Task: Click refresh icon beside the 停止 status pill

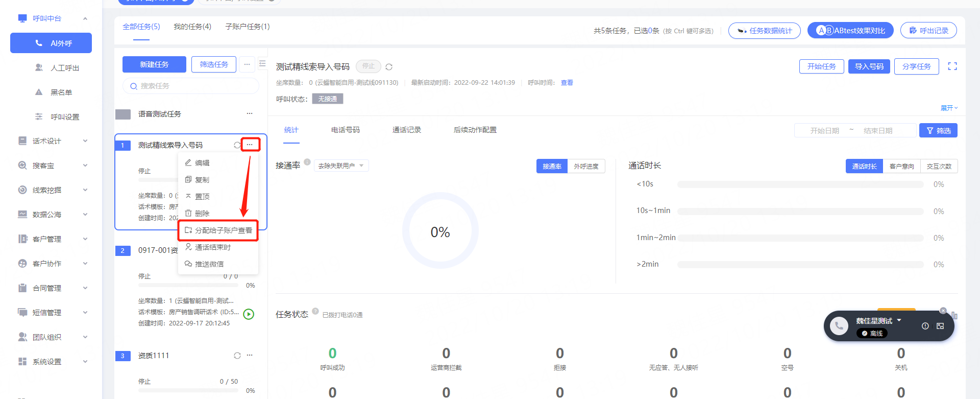Action: coord(389,67)
